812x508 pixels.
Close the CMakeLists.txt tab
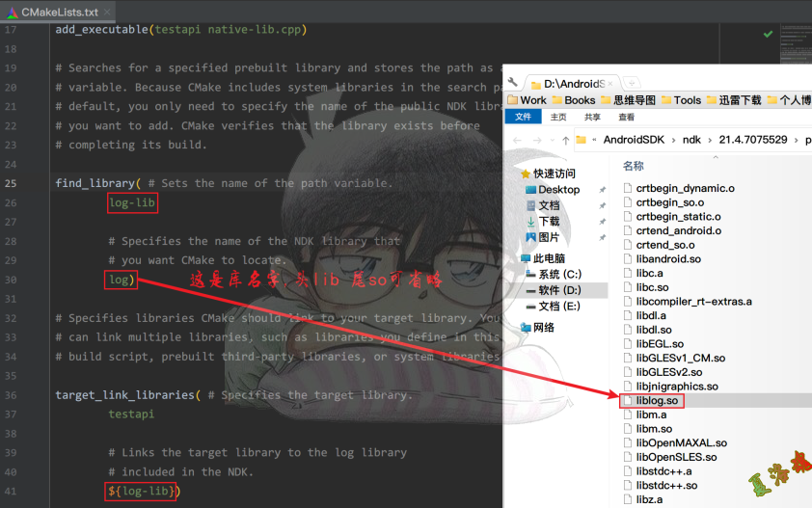[x=107, y=12]
